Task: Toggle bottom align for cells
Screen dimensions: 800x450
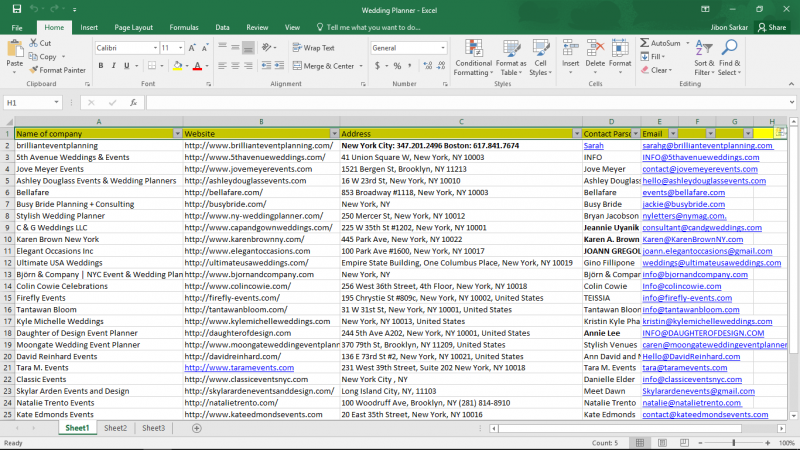Action: [x=248, y=48]
